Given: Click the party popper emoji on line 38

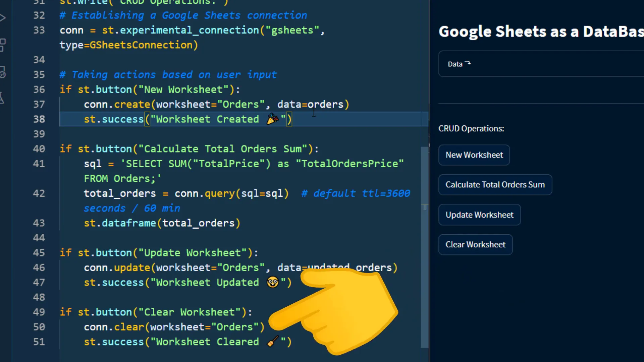Looking at the screenshot, I should [x=272, y=119].
